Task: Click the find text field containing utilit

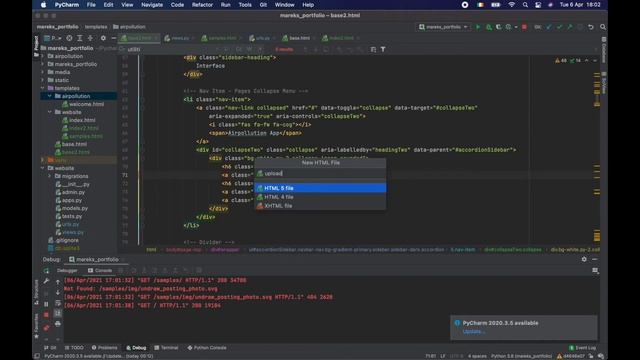Action: coord(169,49)
